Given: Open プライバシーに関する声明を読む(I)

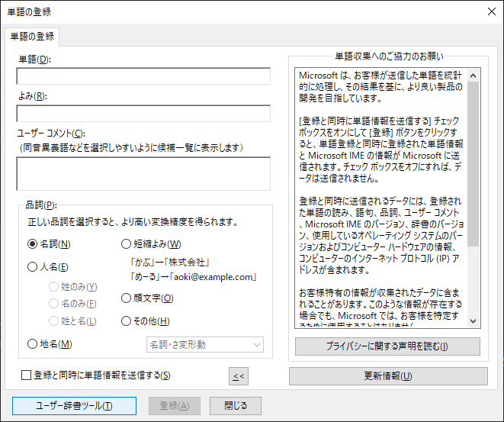Looking at the screenshot, I should [387, 346].
